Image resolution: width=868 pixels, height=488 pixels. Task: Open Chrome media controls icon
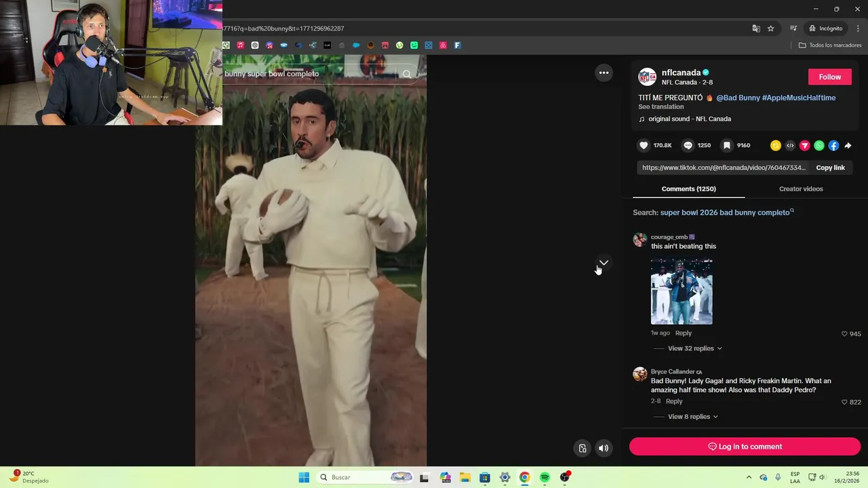point(793,28)
